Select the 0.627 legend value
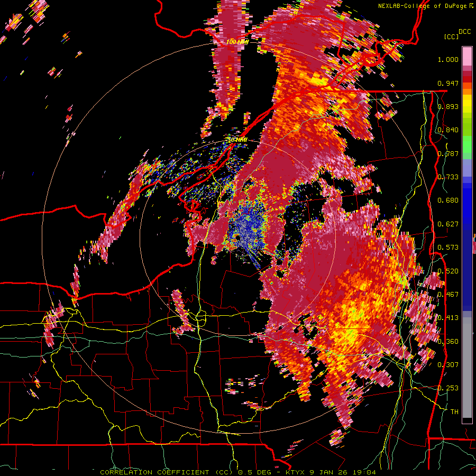Image resolution: width=476 pixels, height=476 pixels. [448, 224]
